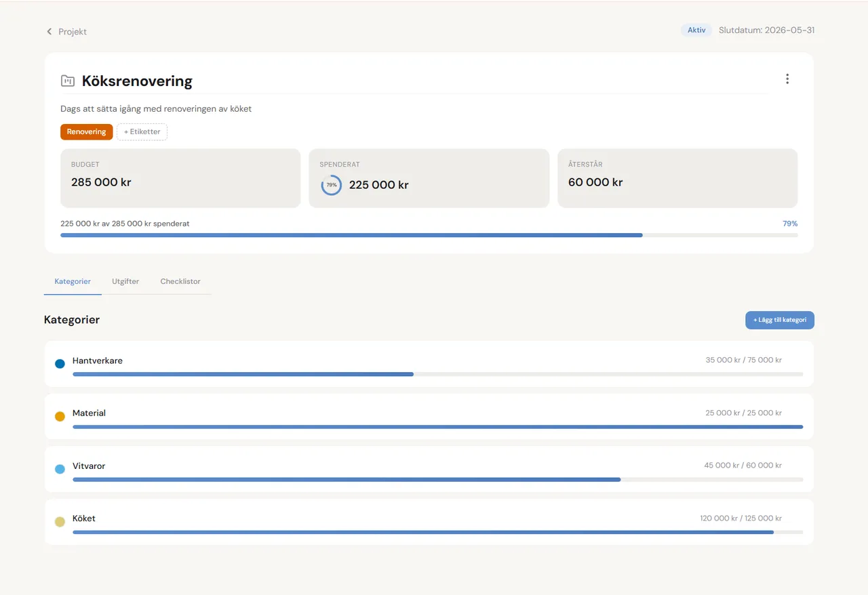Click the amount '45 000 kr / 60 000 kr'
Screen dimensions: 868x595
point(743,466)
